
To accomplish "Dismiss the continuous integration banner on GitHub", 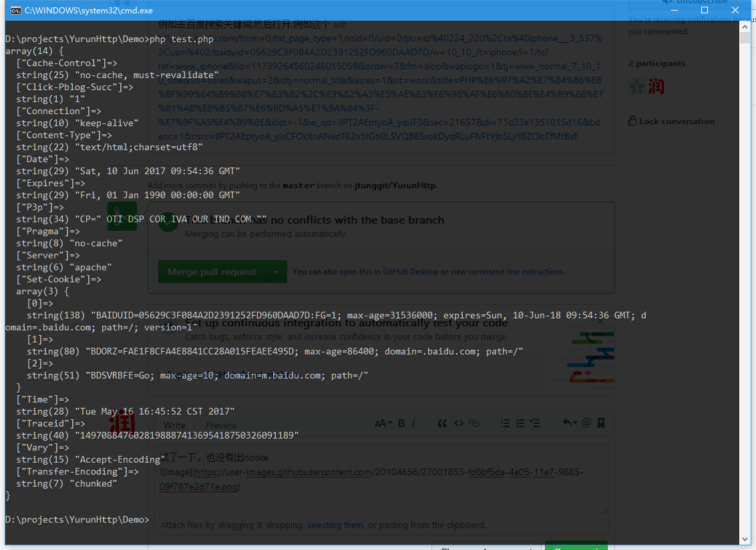I will click(600, 321).
